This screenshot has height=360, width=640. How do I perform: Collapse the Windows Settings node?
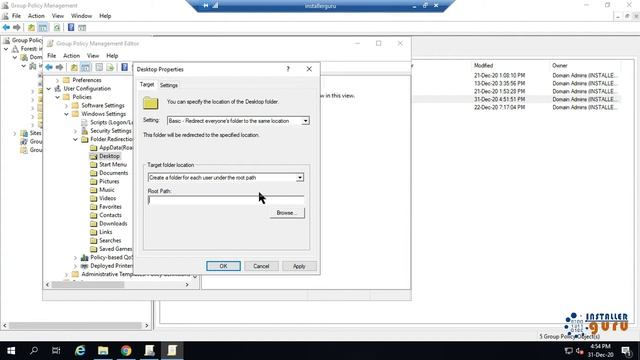[67, 114]
